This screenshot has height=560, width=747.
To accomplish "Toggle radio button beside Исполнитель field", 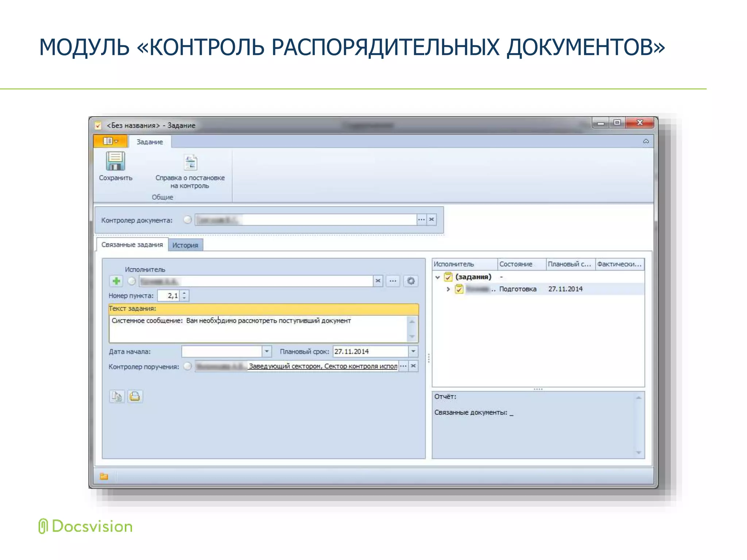I will (132, 281).
